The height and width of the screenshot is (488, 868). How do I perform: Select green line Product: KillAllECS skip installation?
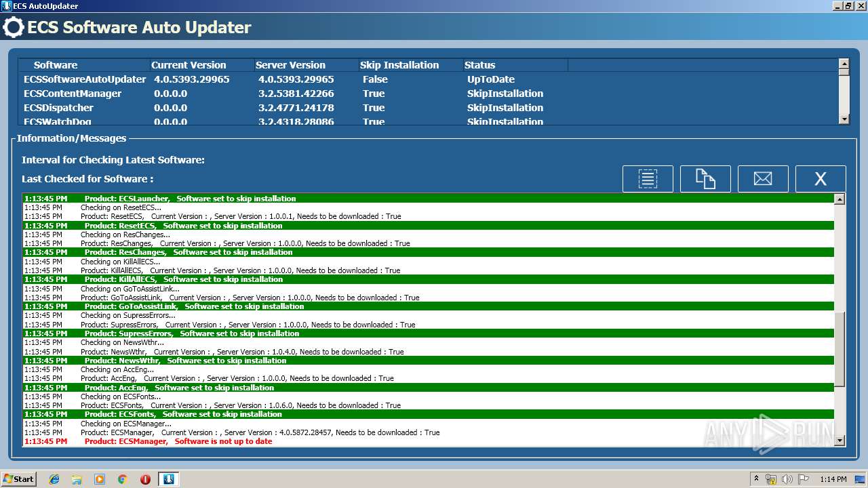(429, 279)
